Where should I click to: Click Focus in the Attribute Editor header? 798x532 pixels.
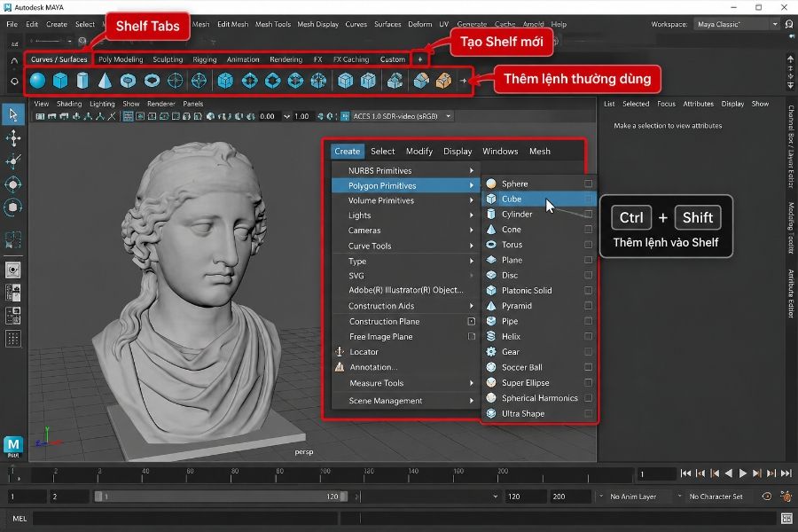(666, 104)
